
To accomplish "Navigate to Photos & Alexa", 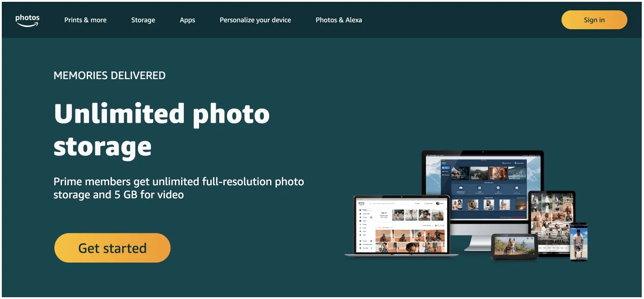I will [339, 20].
